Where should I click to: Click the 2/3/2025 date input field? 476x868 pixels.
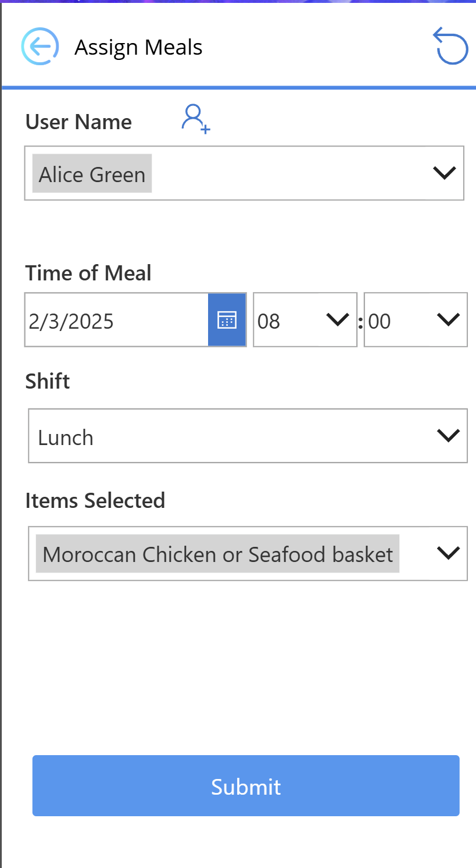tap(117, 320)
